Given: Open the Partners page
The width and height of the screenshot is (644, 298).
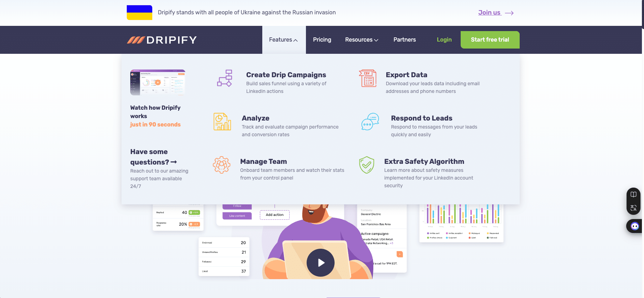Looking at the screenshot, I should coord(404,40).
